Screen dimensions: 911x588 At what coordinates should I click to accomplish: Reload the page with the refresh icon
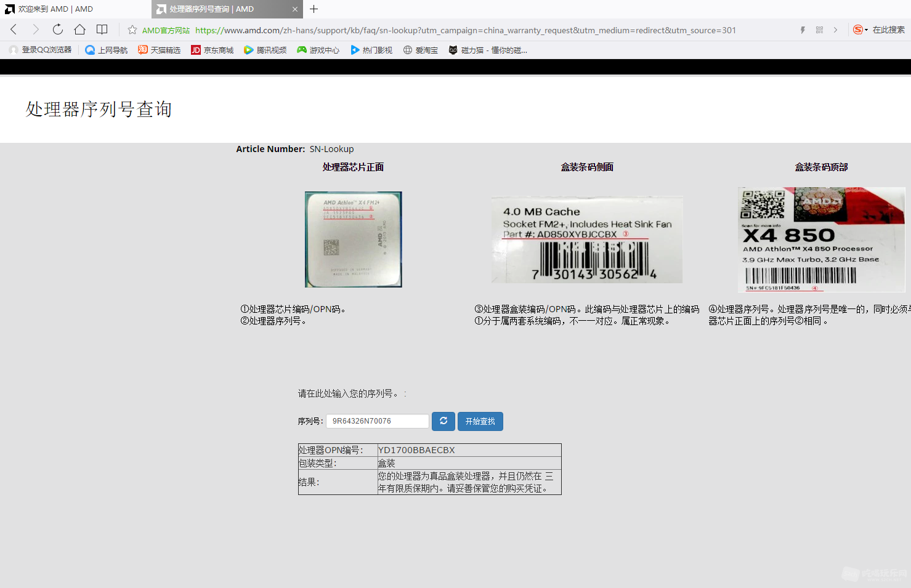tap(57, 30)
